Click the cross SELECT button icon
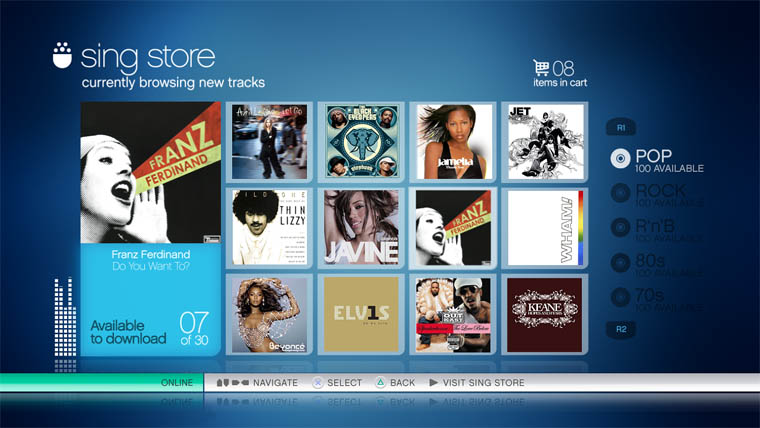The width and height of the screenshot is (760, 428). coord(317,382)
